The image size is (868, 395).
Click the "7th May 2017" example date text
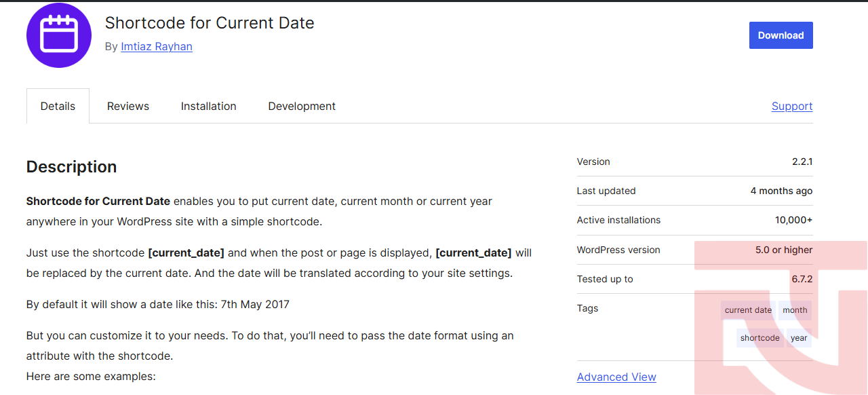coord(255,304)
